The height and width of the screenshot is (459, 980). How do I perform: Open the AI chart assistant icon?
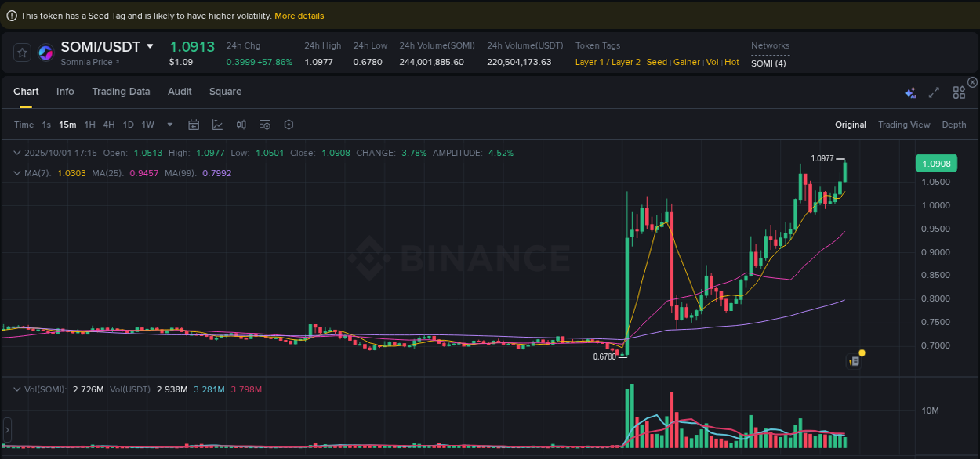point(910,92)
